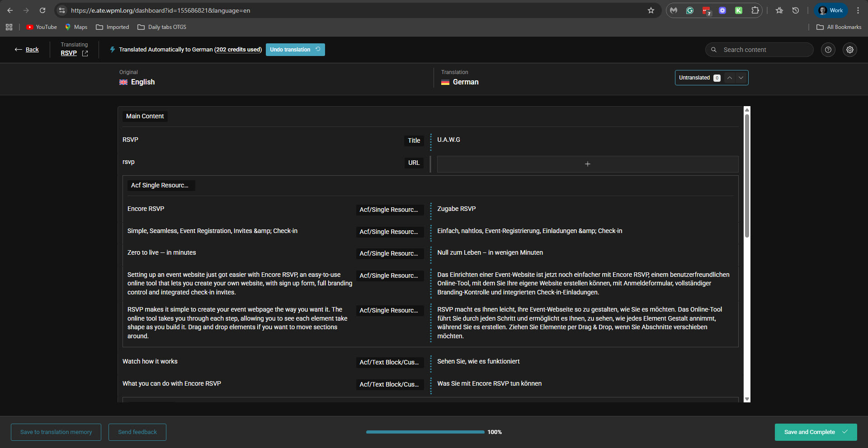This screenshot has width=868, height=448.
Task: Click the Back link in the editor
Action: click(27, 50)
